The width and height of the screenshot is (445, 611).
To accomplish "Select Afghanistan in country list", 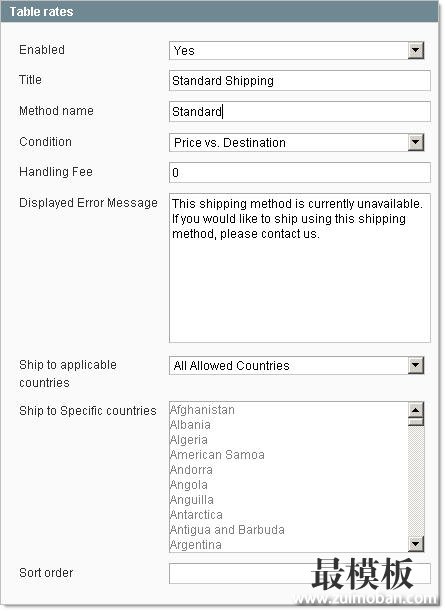I will click(202, 410).
